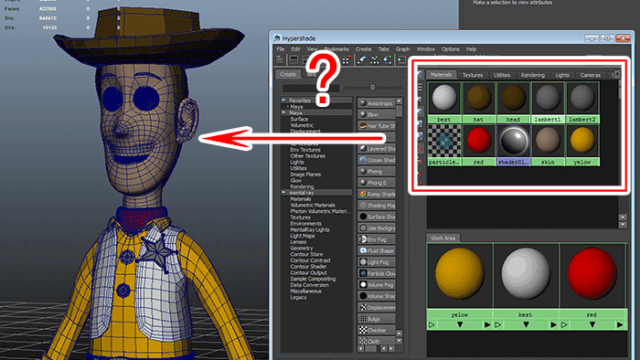The width and height of the screenshot is (640, 360).
Task: Create a Hair Tube Shader node
Action: [x=376, y=126]
